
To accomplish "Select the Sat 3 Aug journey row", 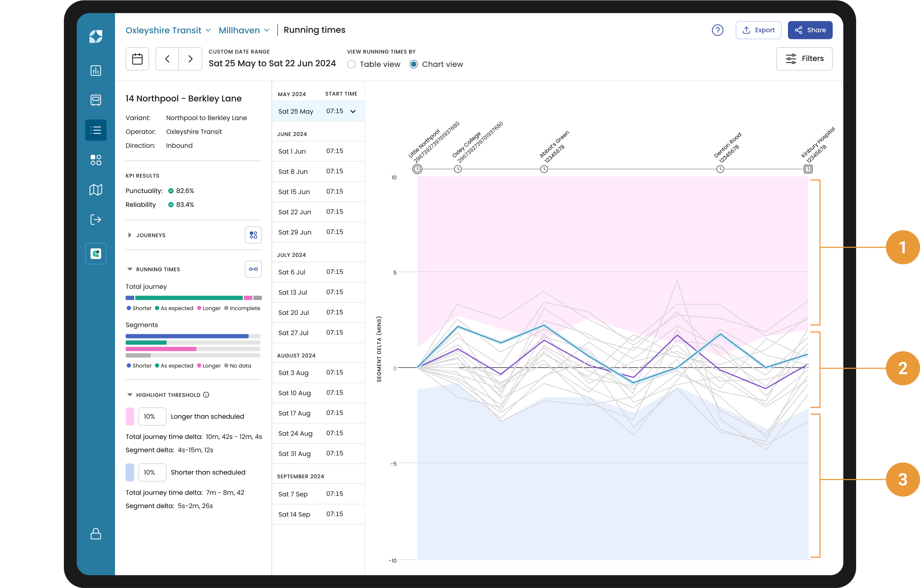I will point(317,373).
